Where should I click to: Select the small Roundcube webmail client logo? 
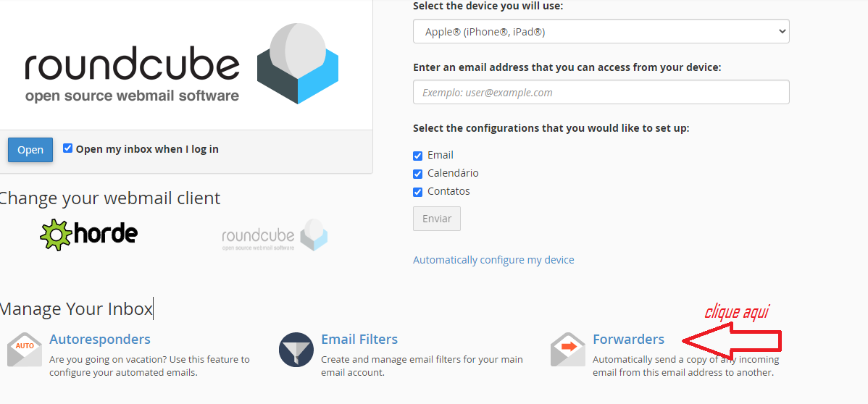pos(275,235)
